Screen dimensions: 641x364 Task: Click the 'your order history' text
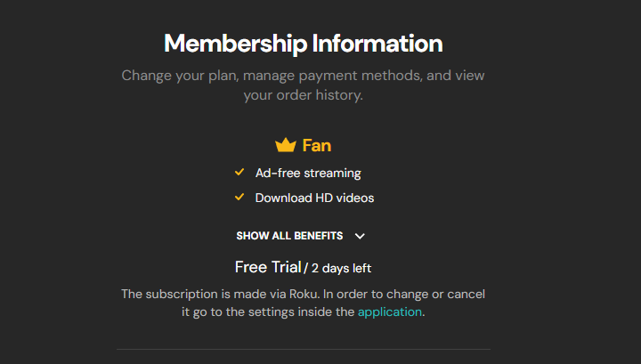303,96
